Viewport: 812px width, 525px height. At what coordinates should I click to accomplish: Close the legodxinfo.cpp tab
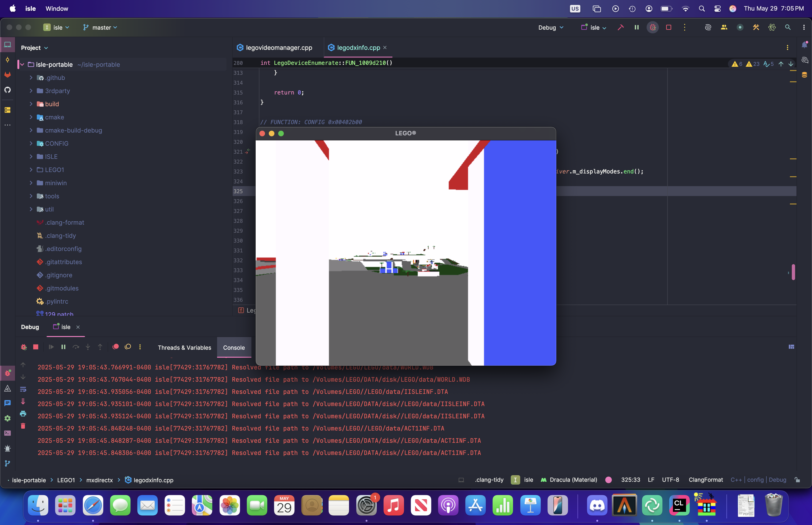[x=385, y=47]
